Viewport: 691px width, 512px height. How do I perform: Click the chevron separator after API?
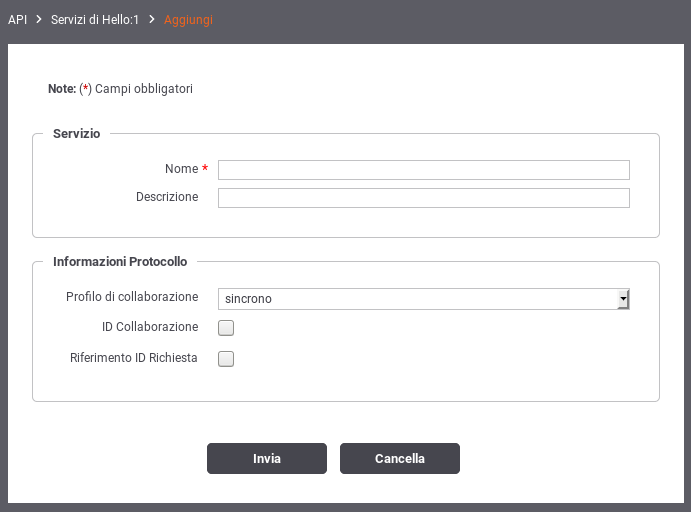click(39, 19)
